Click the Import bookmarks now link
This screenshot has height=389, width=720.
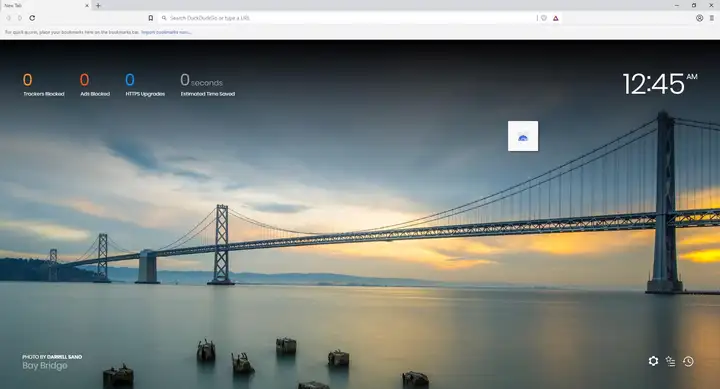tap(166, 32)
